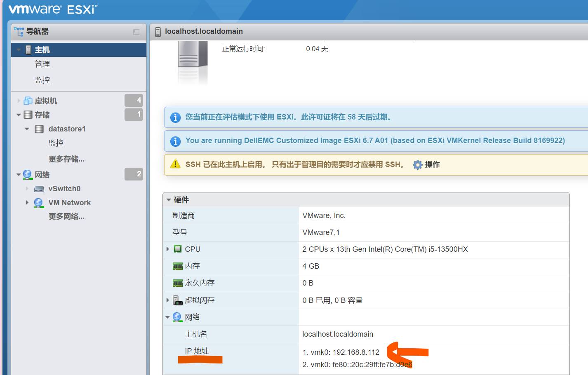This screenshot has height=375, width=588.
Task: Collapse the datastore1 tree node arrow
Action: pos(27,129)
